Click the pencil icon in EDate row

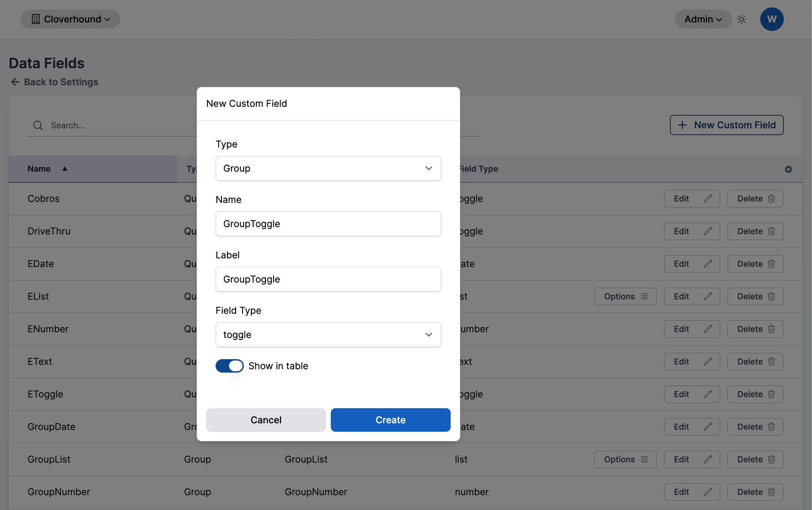tap(708, 264)
